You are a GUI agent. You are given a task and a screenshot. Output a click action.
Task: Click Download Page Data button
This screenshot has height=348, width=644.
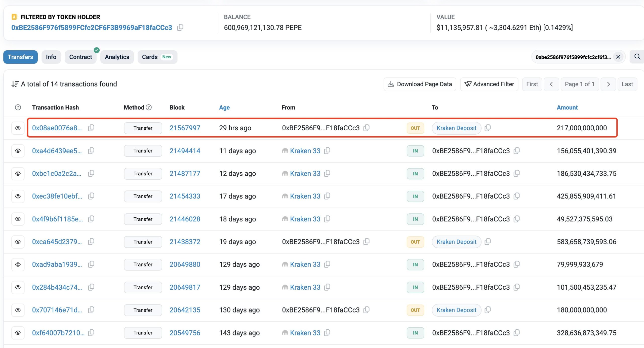[x=420, y=84]
